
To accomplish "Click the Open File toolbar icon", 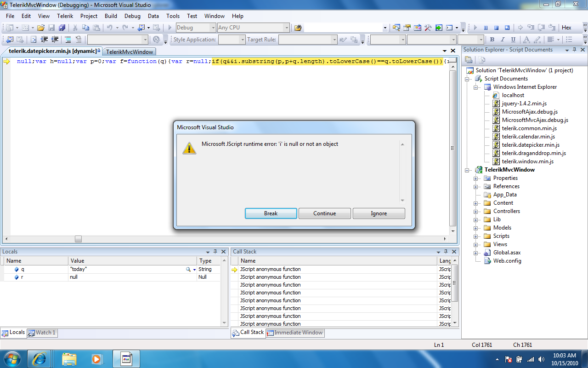I will click(41, 28).
